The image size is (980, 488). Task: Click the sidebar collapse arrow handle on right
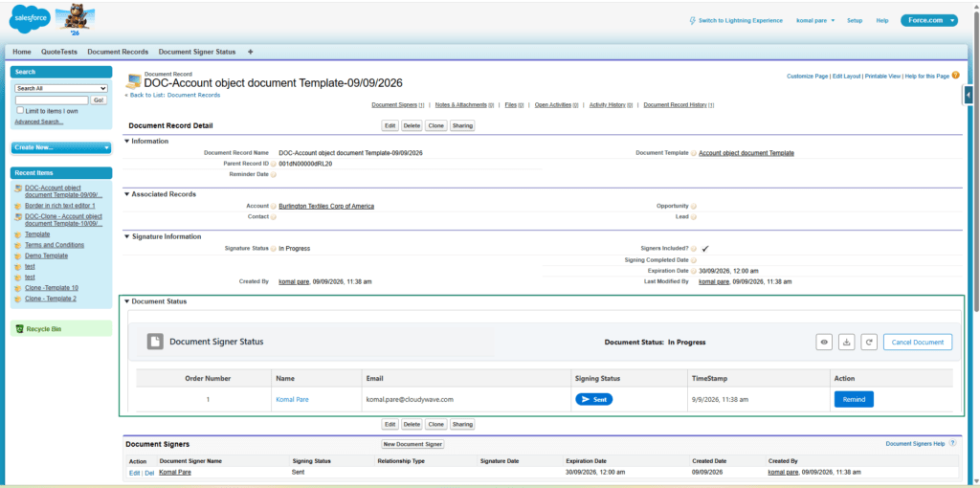coord(969,95)
